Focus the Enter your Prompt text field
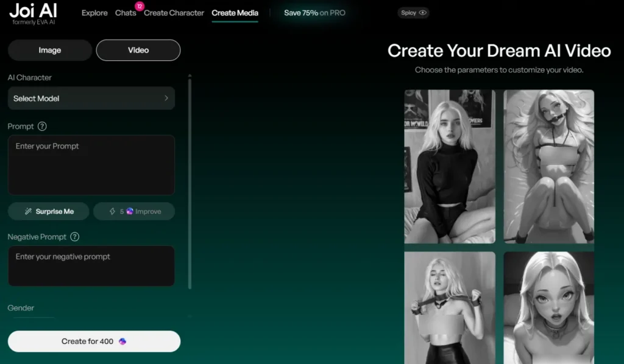The height and width of the screenshot is (364, 624). coord(91,165)
